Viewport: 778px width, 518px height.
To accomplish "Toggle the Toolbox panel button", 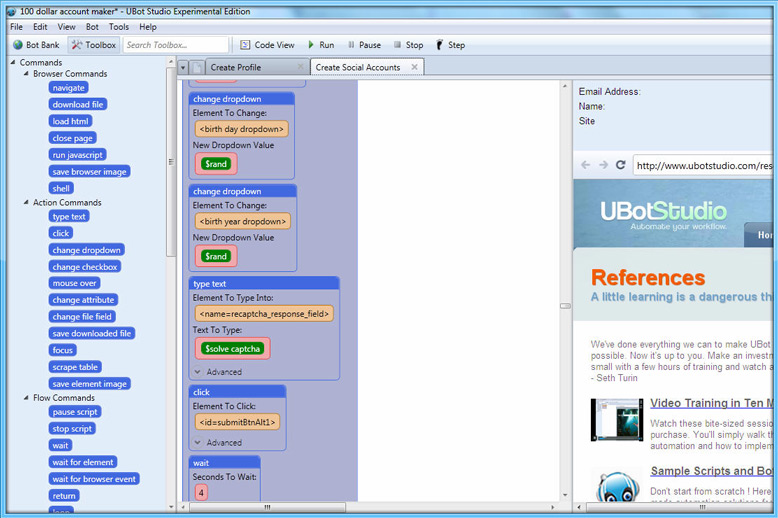I will 94,45.
